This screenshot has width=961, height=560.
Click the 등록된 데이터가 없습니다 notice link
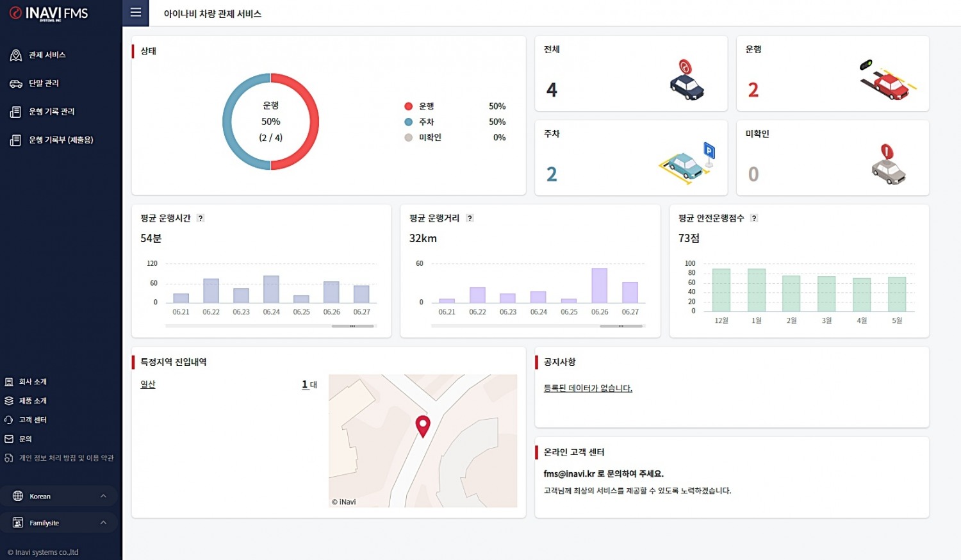(587, 388)
